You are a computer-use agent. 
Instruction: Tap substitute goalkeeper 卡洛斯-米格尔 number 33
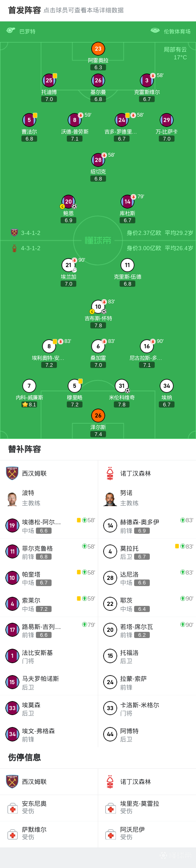[147, 708]
